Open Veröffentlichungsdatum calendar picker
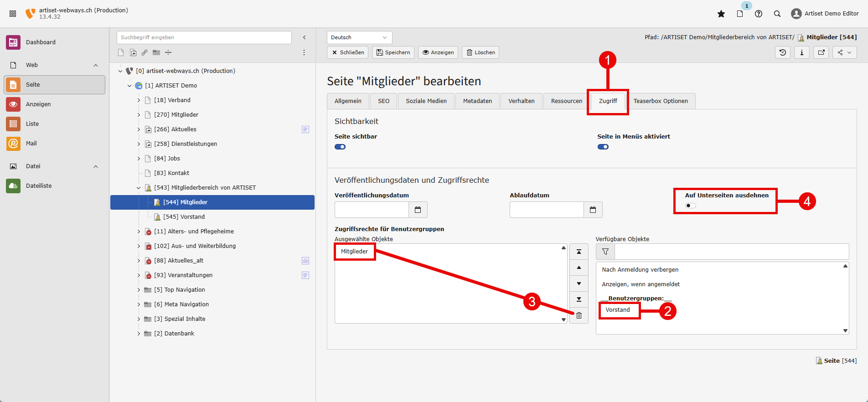This screenshot has width=868, height=402. pyautogui.click(x=418, y=210)
